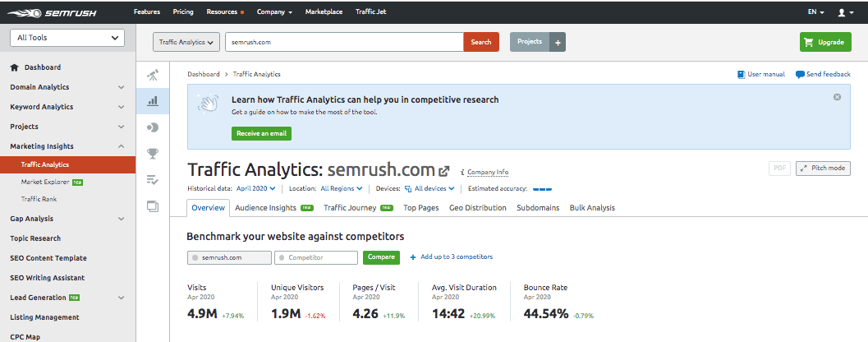Click the trophy icon in the side rail
This screenshot has width=868, height=342.
click(x=153, y=154)
